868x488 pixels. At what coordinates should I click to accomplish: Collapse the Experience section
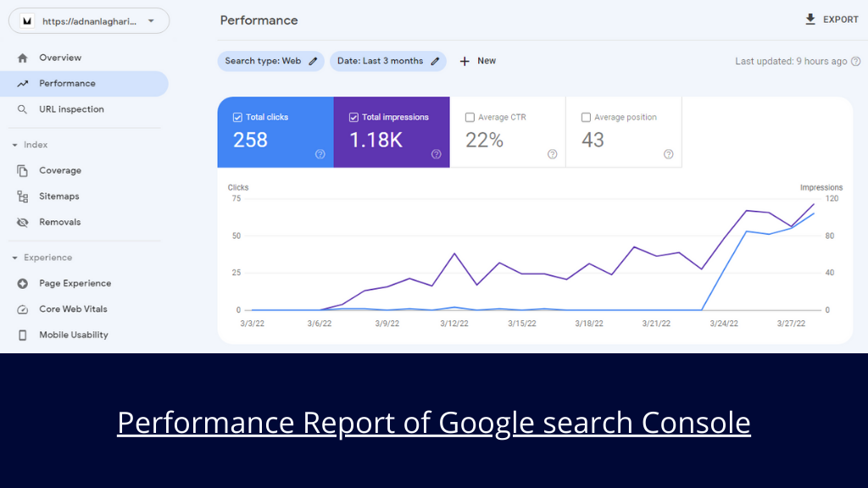click(x=15, y=258)
